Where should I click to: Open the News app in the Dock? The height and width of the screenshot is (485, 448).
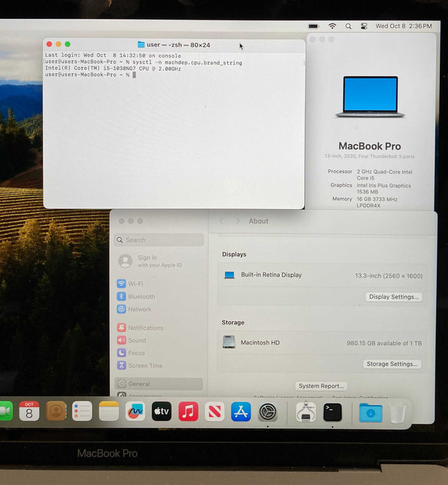coord(215,412)
